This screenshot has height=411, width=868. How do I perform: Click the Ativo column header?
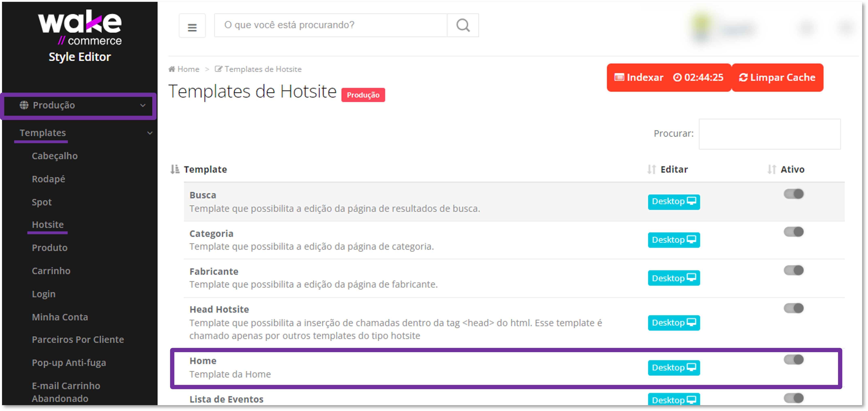pyautogui.click(x=792, y=169)
